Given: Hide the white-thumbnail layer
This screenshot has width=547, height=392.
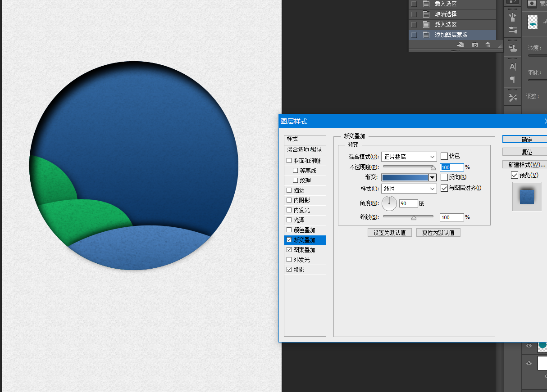Looking at the screenshot, I should click(x=529, y=363).
